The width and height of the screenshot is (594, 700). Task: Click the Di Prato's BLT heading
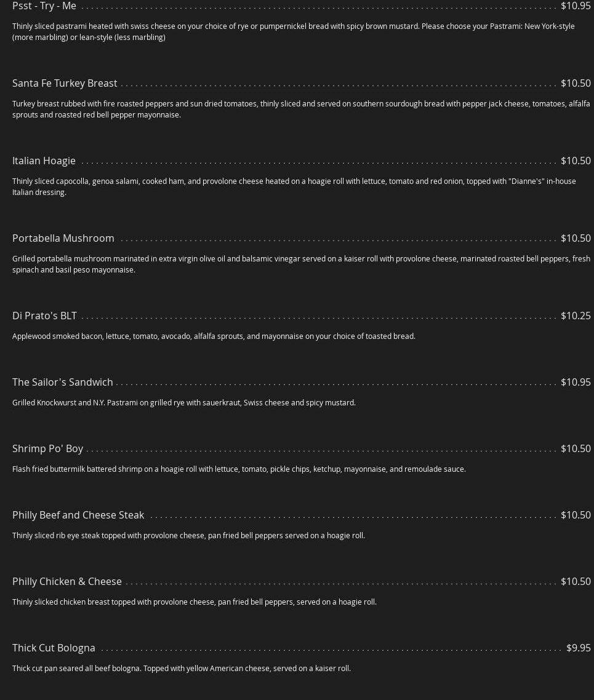[44, 316]
